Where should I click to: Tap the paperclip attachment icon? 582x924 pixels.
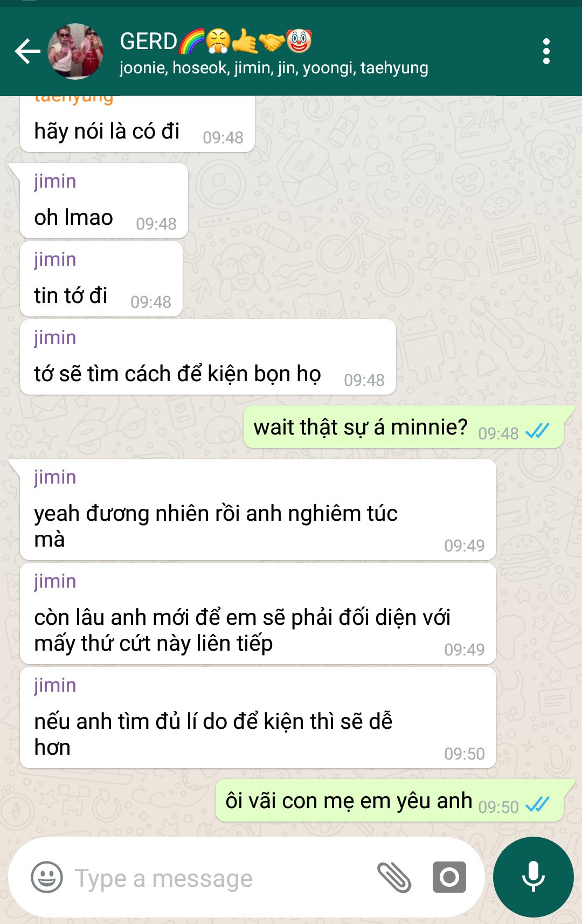[394, 877]
